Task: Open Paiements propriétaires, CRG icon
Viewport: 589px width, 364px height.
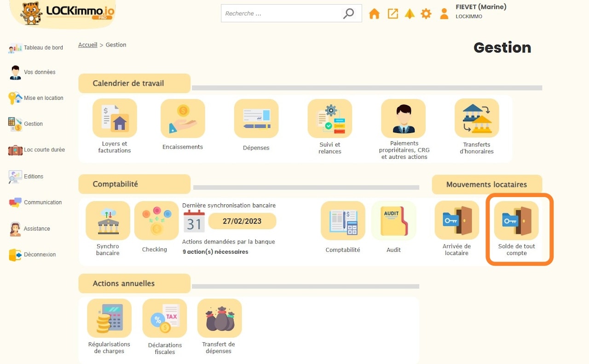Action: click(x=403, y=118)
